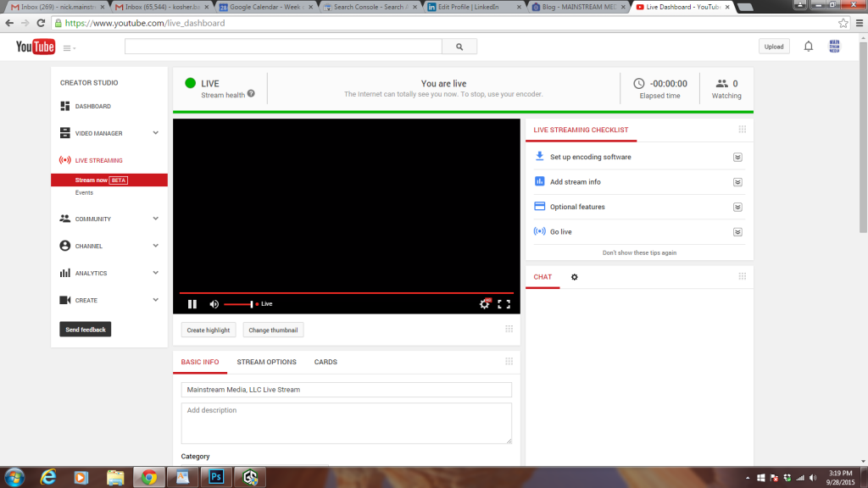Switch to the Stream Options tab
This screenshot has width=868, height=488.
[x=266, y=362]
